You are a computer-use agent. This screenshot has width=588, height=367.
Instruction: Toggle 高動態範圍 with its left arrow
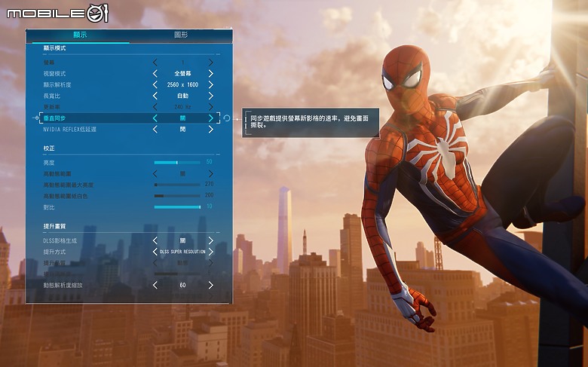(155, 174)
